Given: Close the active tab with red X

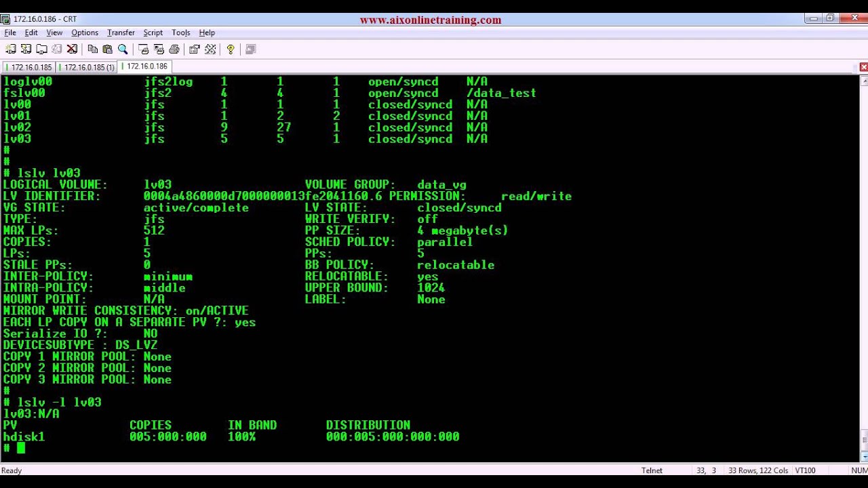Looking at the screenshot, I should click(863, 67).
